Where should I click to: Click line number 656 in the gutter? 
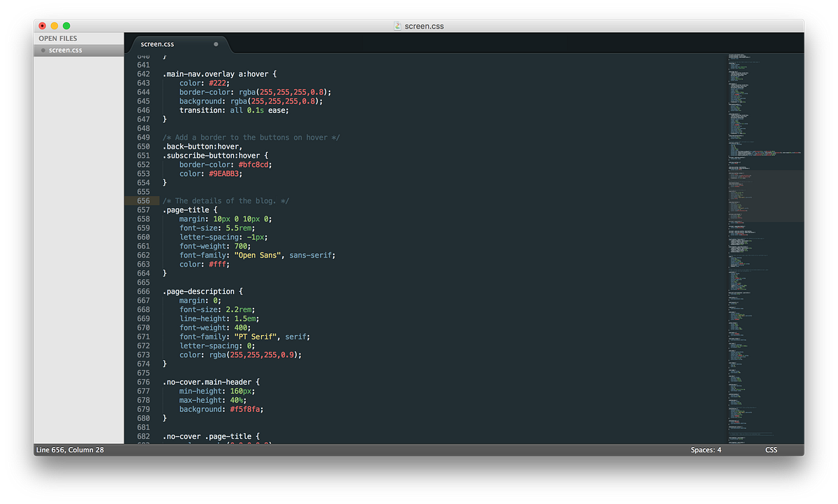[x=143, y=200]
